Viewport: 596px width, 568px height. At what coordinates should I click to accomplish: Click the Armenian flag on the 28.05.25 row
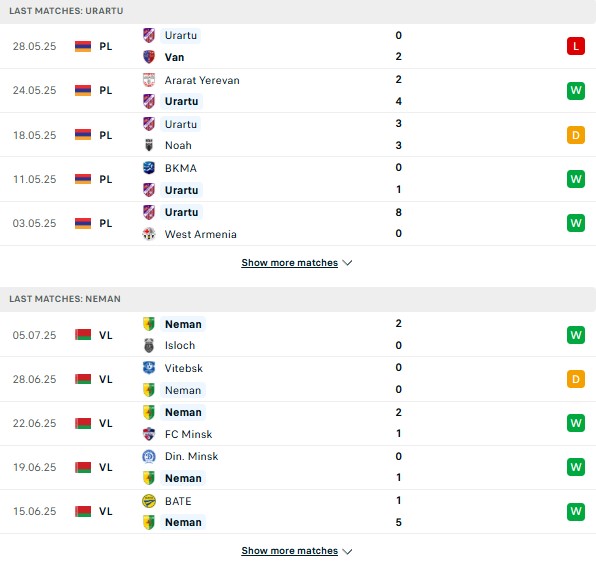pyautogui.click(x=83, y=46)
